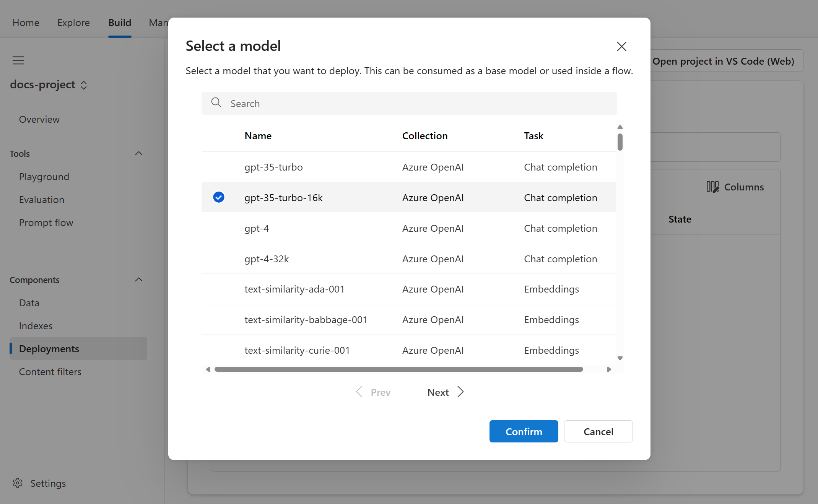Collapse the Tools section
818x504 pixels.
pyautogui.click(x=139, y=153)
